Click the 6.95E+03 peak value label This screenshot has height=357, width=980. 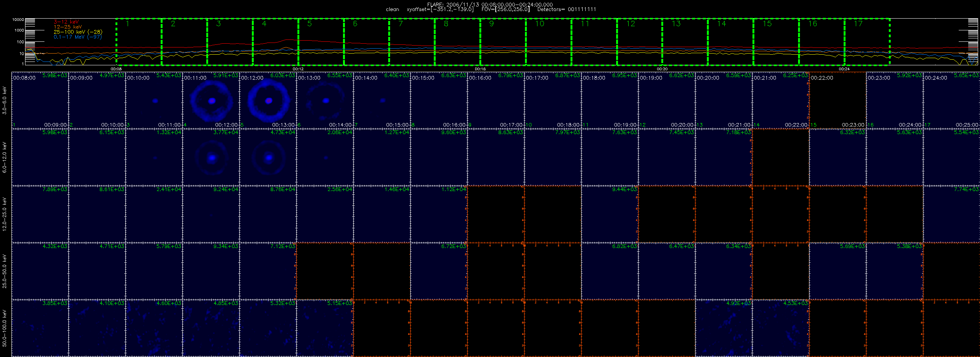click(625, 75)
